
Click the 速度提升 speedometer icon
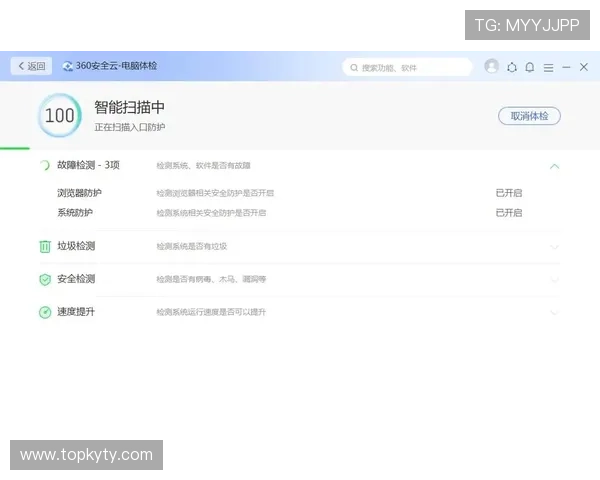click(x=45, y=312)
